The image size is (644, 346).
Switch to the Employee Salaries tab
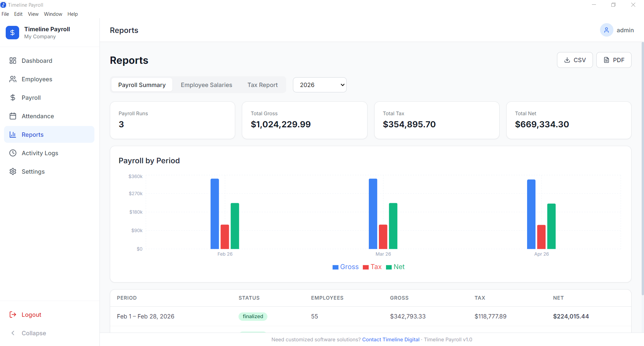[x=206, y=85]
